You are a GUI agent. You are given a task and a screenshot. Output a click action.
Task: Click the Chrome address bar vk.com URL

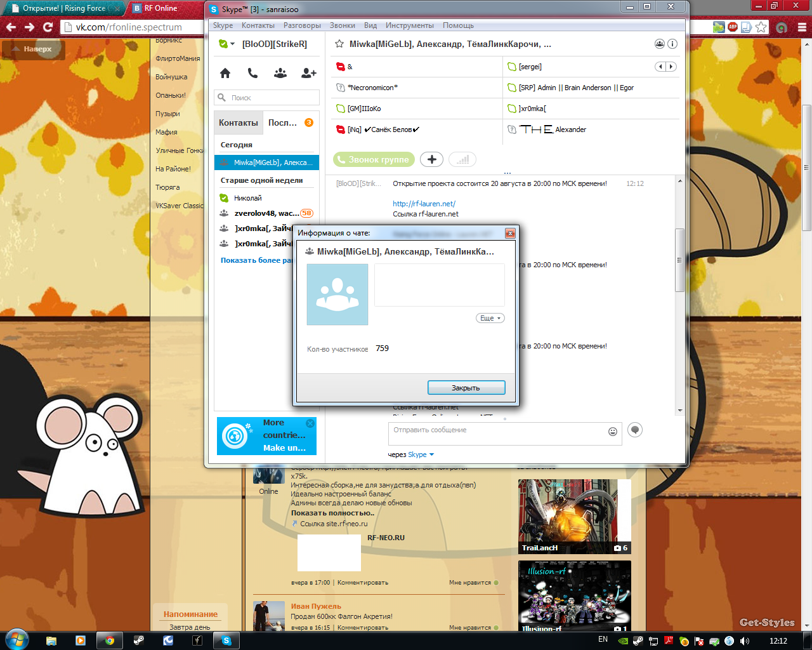[129, 27]
